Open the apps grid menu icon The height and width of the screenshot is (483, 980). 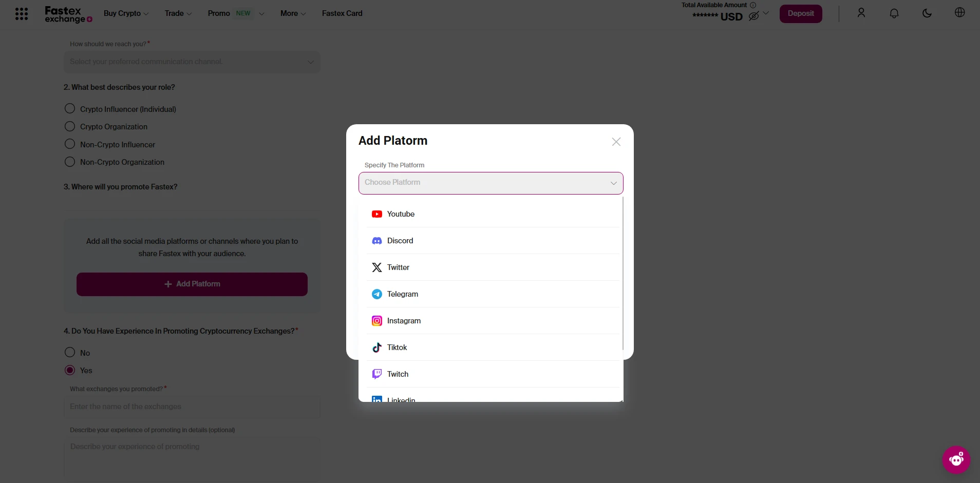point(22,14)
